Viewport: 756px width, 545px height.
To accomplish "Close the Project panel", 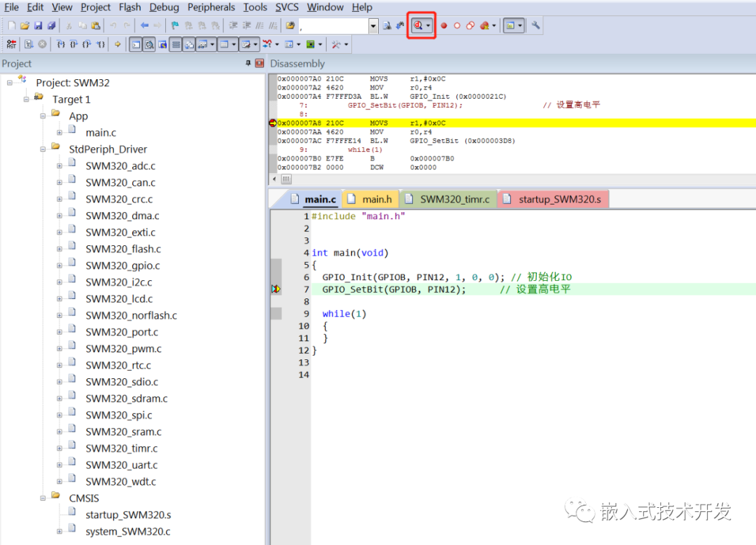I will [260, 63].
